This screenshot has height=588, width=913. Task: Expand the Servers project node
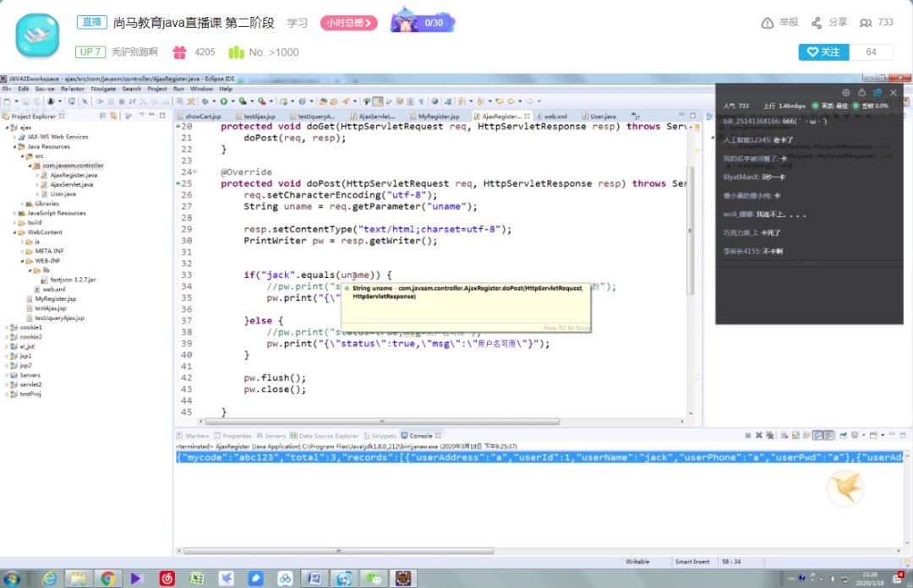tap(7, 375)
